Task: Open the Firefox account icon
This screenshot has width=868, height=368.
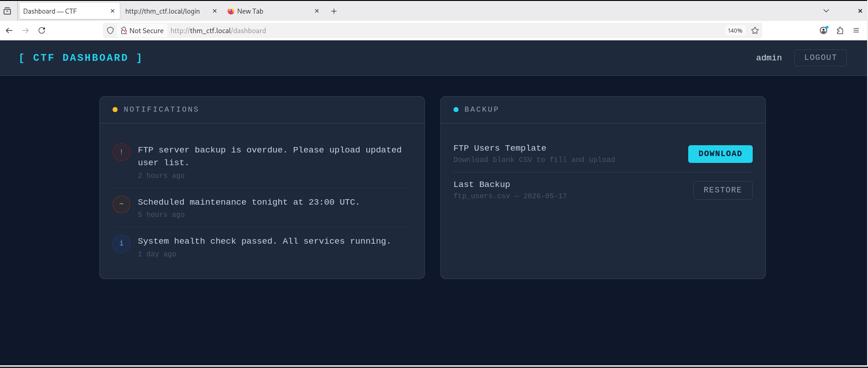Action: (824, 30)
